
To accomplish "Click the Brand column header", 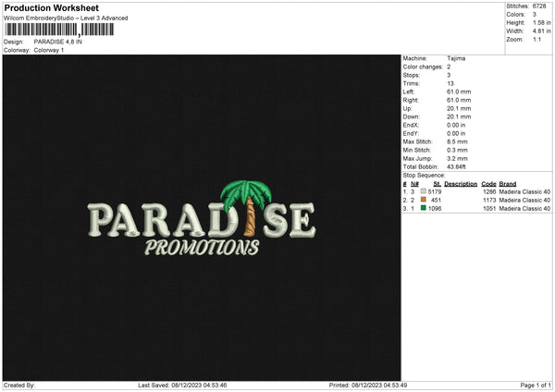I will point(508,184).
